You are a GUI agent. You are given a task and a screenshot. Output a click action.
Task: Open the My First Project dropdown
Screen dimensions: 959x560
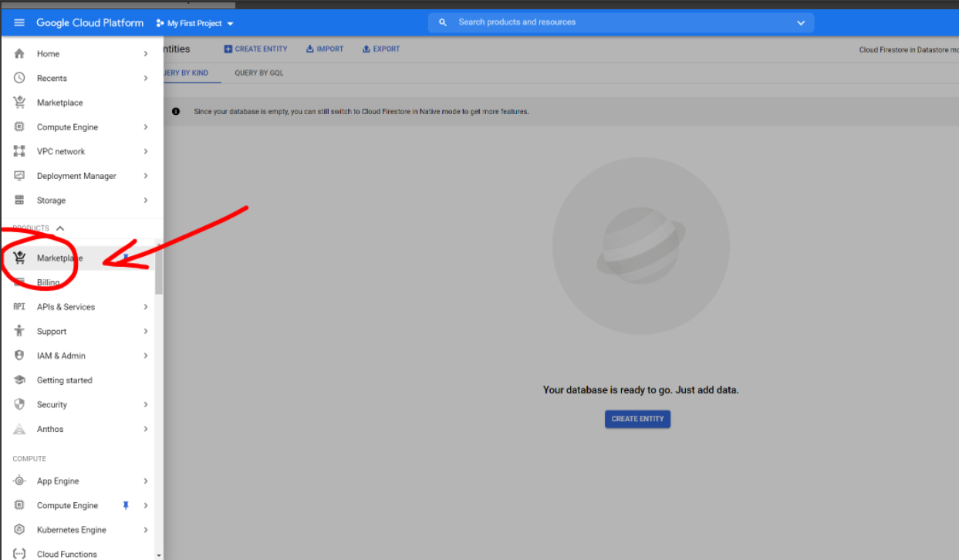[x=194, y=23]
